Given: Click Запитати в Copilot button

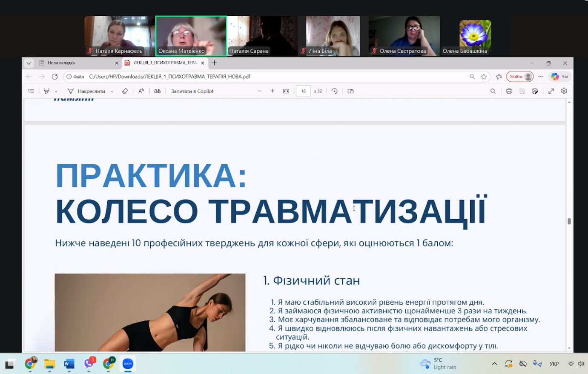Looking at the screenshot, I should click(x=192, y=91).
